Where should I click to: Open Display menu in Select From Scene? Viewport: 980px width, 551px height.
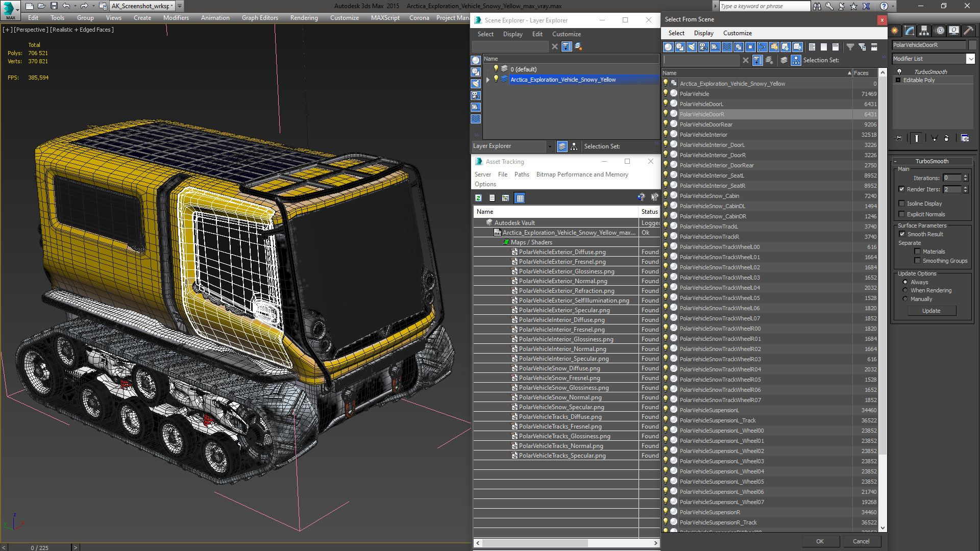coord(703,33)
